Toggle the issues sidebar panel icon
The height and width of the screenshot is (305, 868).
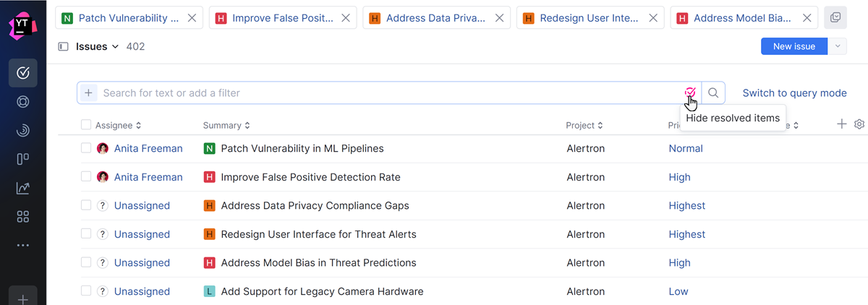point(63,47)
